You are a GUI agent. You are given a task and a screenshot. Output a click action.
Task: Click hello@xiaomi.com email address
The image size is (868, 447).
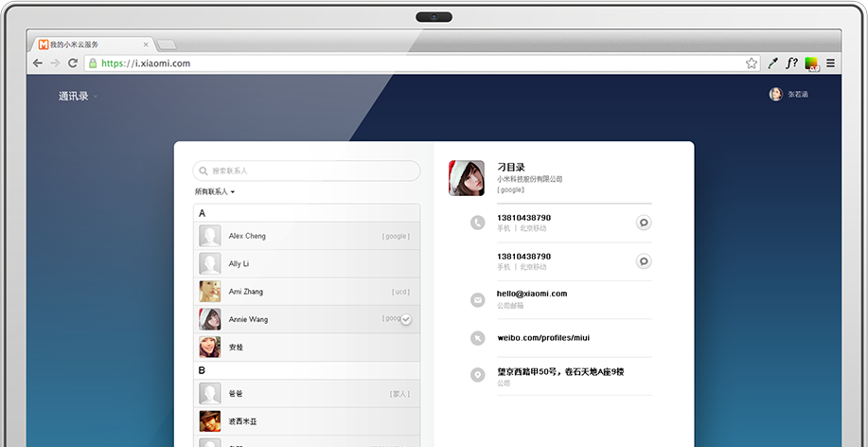coord(532,294)
